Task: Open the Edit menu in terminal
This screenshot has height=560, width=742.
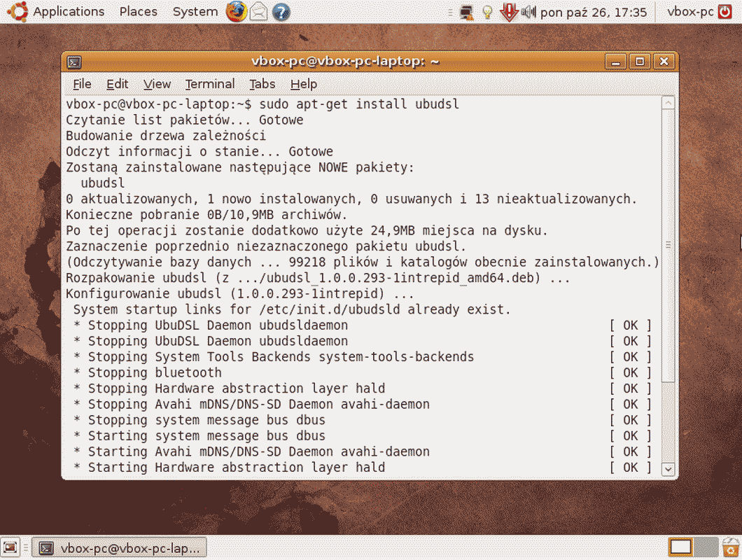Action: point(118,84)
